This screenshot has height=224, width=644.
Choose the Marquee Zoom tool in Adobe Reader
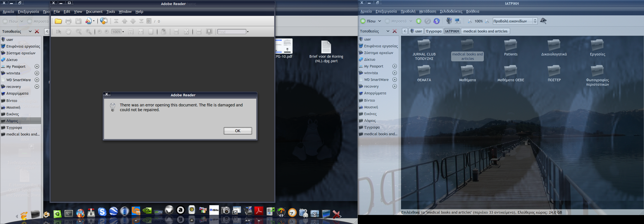pyautogui.click(x=79, y=32)
